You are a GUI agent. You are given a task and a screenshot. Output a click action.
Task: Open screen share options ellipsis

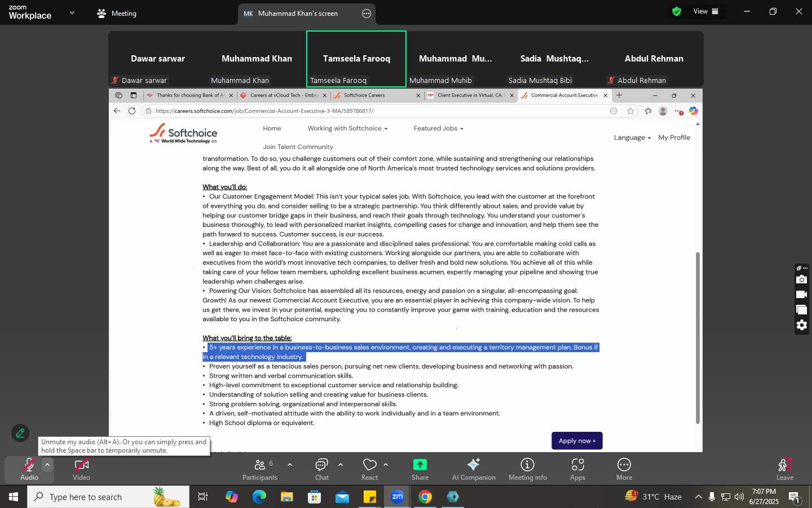tap(367, 14)
